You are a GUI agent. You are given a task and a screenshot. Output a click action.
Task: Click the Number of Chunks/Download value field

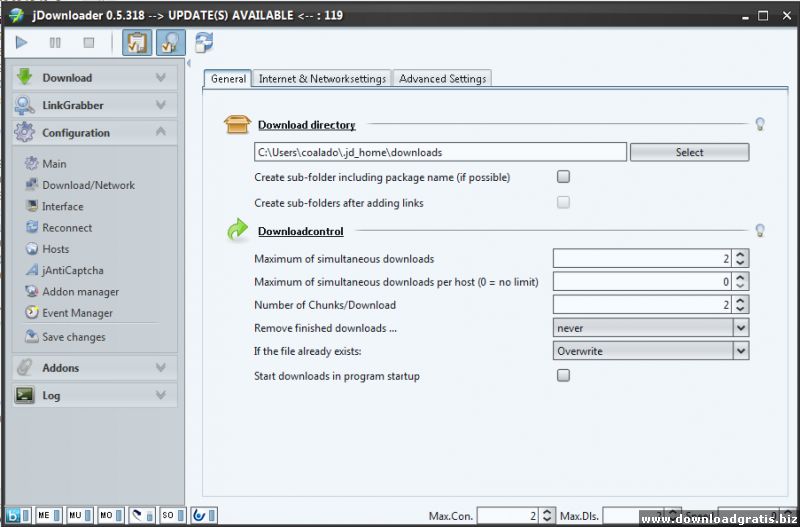[x=642, y=305]
